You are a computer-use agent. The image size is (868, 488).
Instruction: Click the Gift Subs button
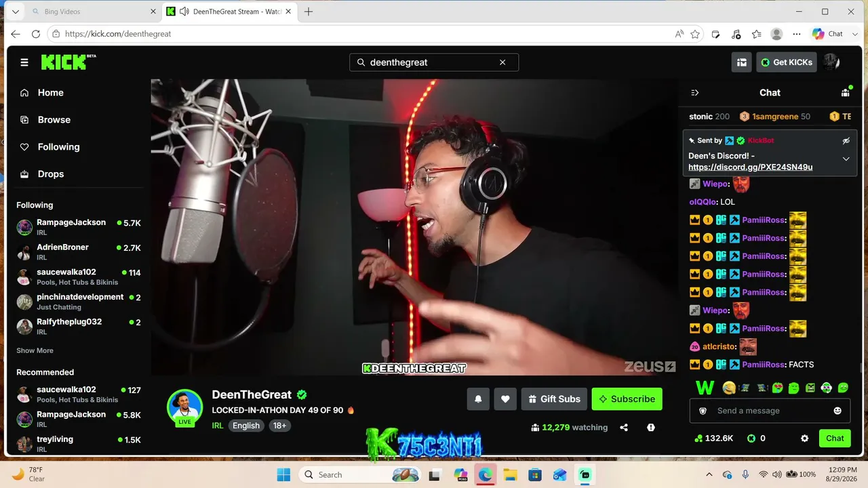[554, 399]
